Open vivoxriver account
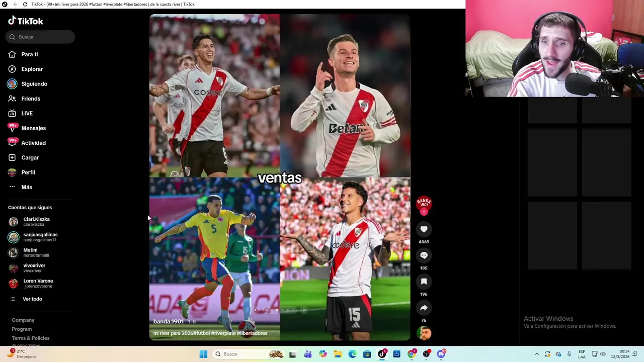Screen dimensions: 644x362 click(27, 268)
